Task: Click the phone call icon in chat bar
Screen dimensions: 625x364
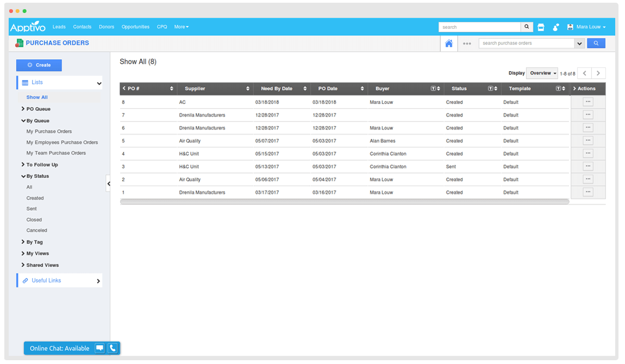Action: click(112, 348)
